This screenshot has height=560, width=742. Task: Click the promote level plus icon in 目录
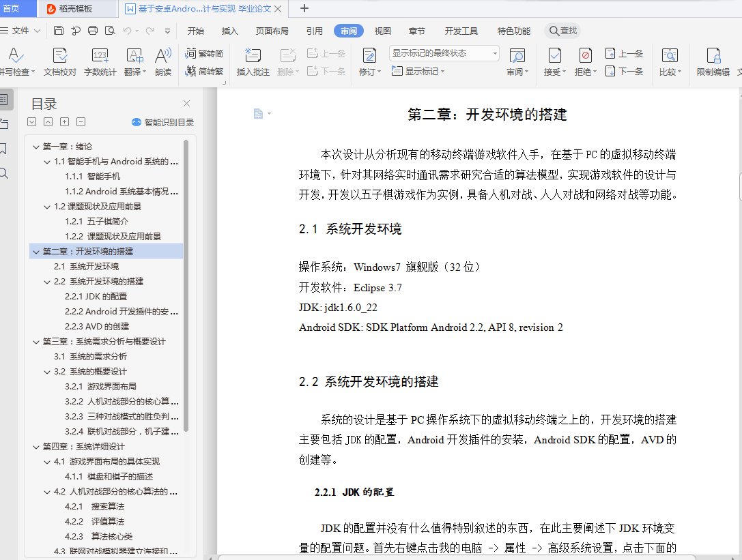pos(64,122)
